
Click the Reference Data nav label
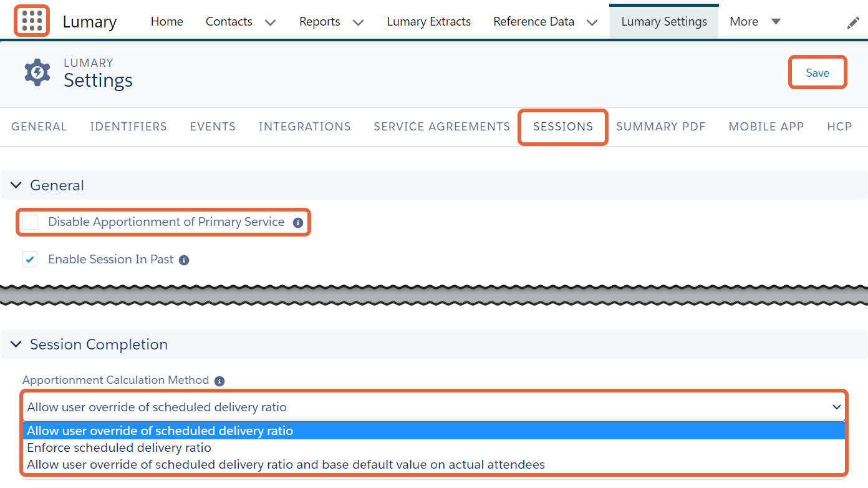pos(534,22)
